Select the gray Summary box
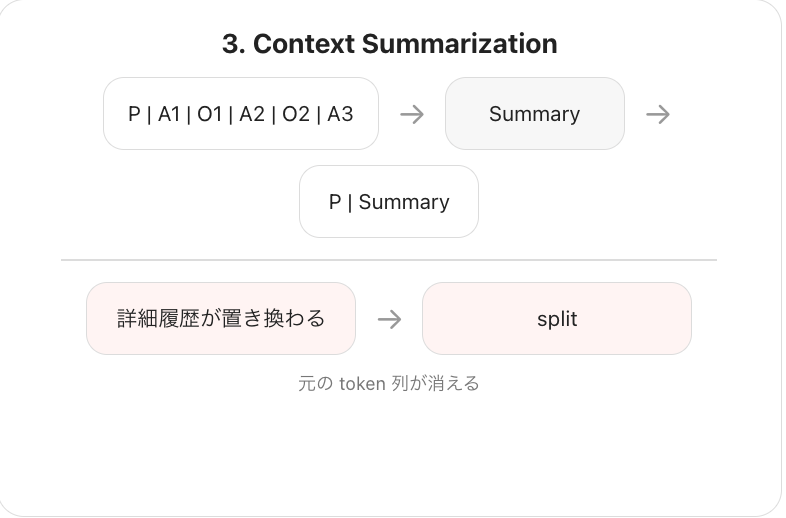The height and width of the screenshot is (518, 786). [535, 113]
